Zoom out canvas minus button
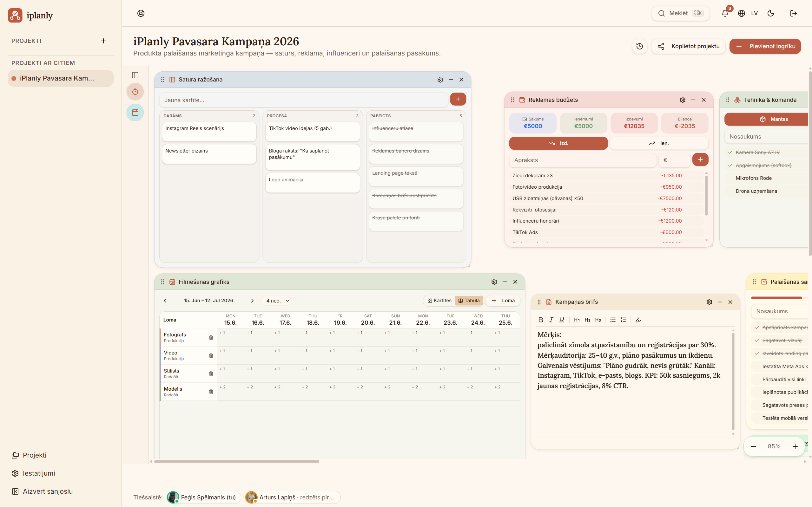Screen dimensions: 812x507 (753, 447)
